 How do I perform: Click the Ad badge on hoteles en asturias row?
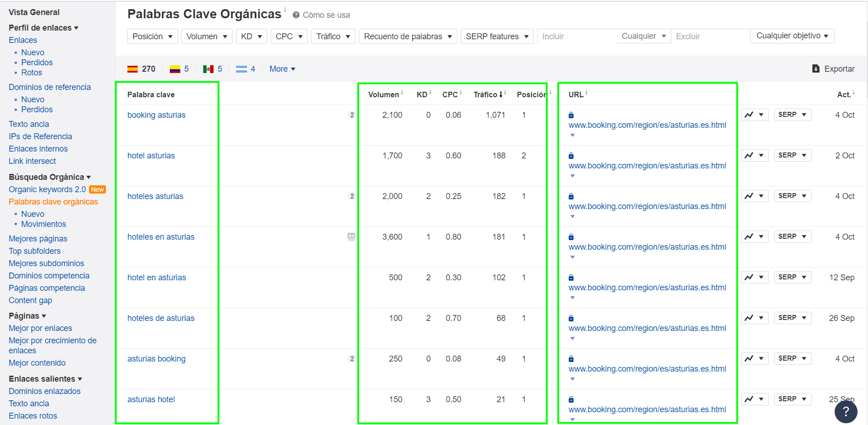tap(351, 236)
